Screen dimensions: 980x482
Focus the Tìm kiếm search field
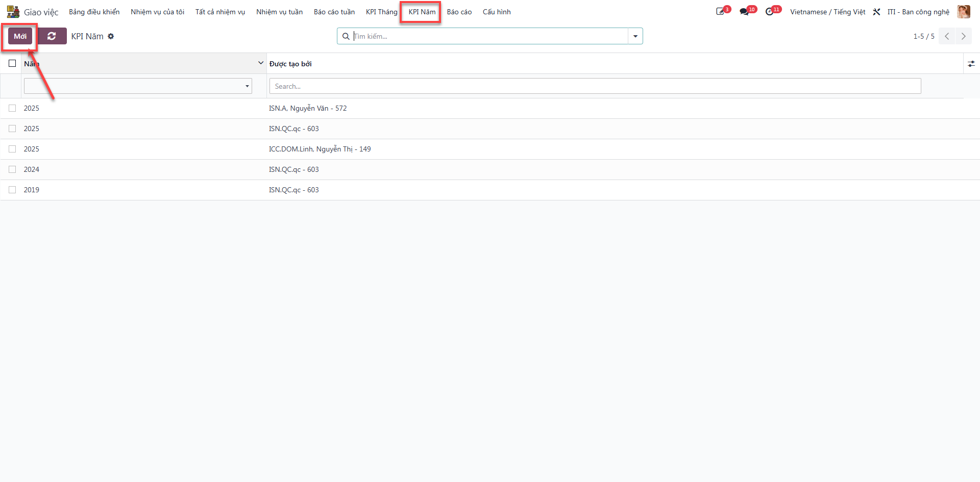coord(490,36)
